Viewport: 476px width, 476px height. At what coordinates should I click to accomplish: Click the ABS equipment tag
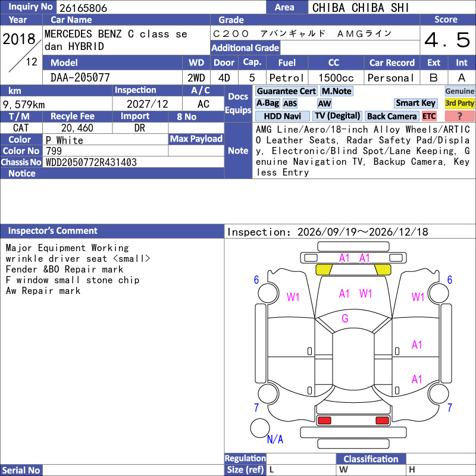(290, 104)
